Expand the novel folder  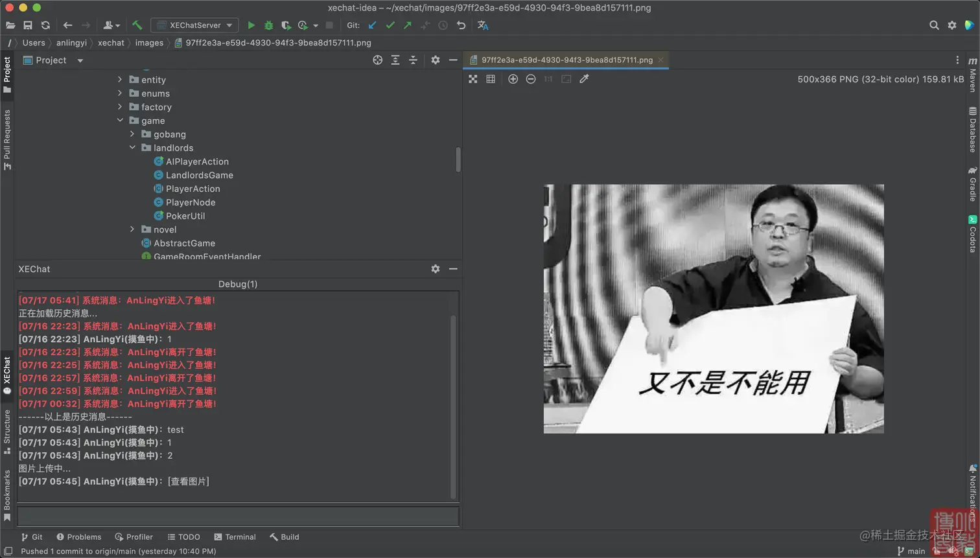[x=132, y=229]
